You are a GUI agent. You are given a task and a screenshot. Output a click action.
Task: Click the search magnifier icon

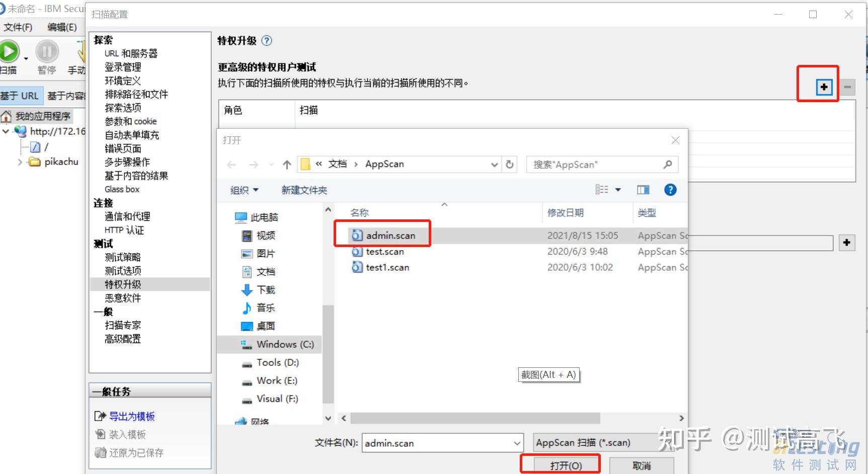668,165
